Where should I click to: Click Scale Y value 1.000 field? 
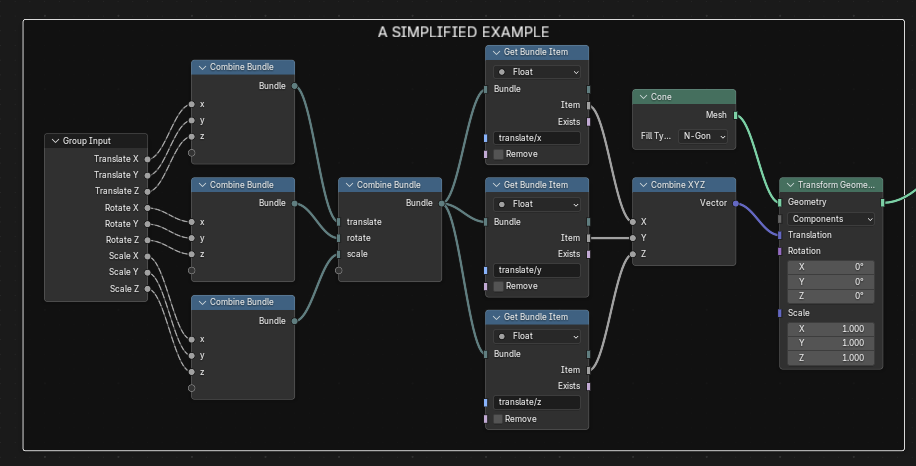pyautogui.click(x=831, y=343)
